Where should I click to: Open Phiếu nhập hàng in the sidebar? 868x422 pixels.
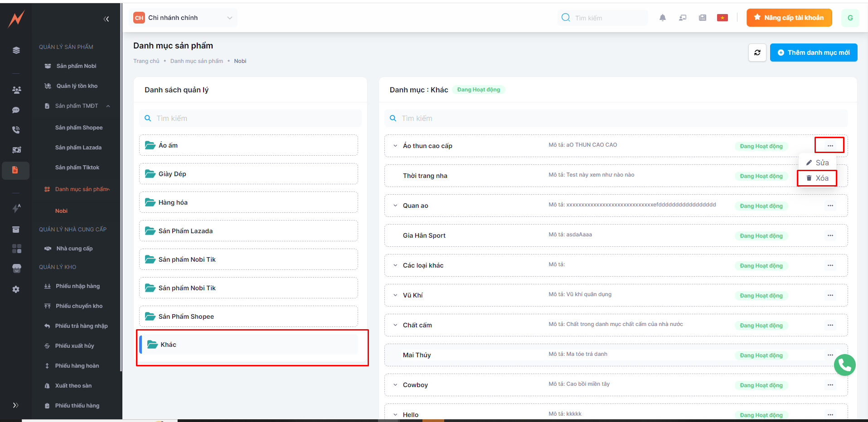78,286
